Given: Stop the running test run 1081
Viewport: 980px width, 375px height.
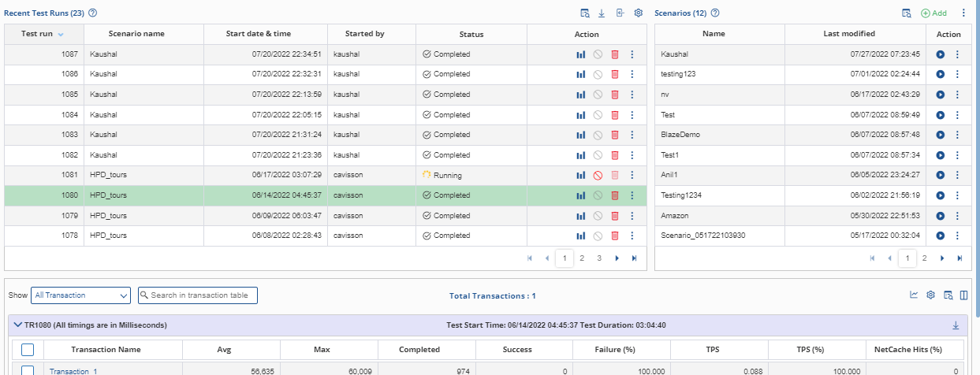Looking at the screenshot, I should (598, 175).
